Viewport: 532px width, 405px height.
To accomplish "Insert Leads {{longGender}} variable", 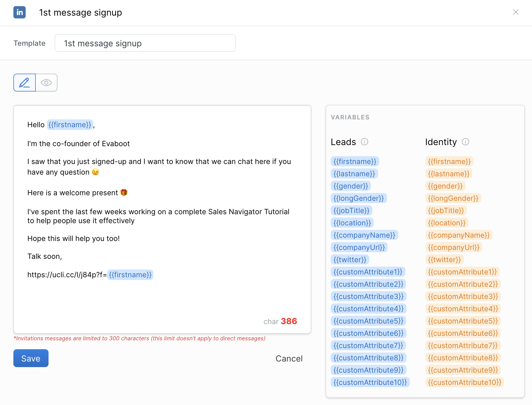I will click(x=359, y=198).
